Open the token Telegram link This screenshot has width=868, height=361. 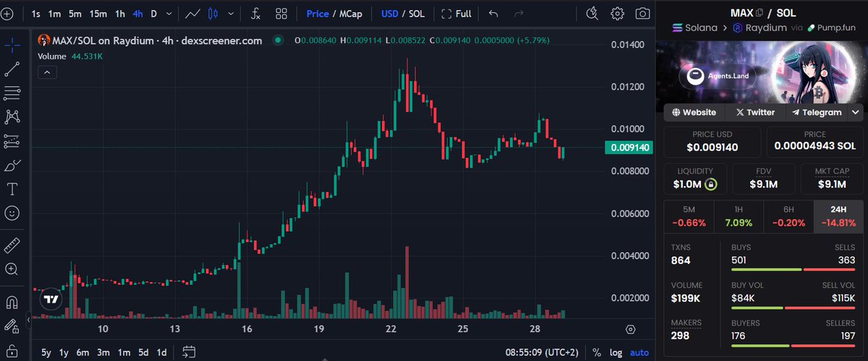point(817,112)
